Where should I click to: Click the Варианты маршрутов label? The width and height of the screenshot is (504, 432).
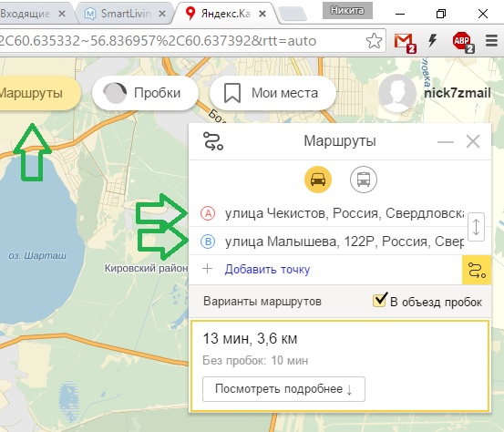tap(262, 302)
